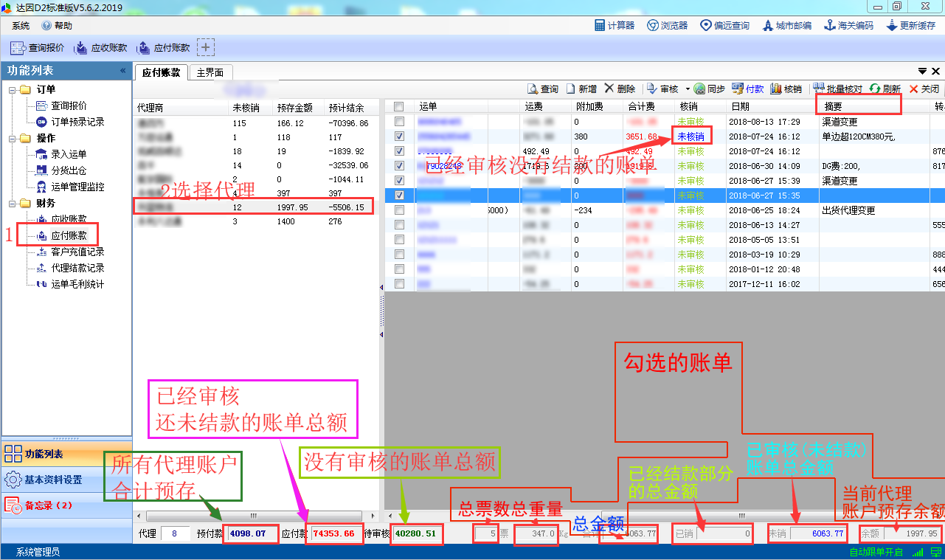
Task: Open the 审核 dropdown arrow
Action: point(688,89)
